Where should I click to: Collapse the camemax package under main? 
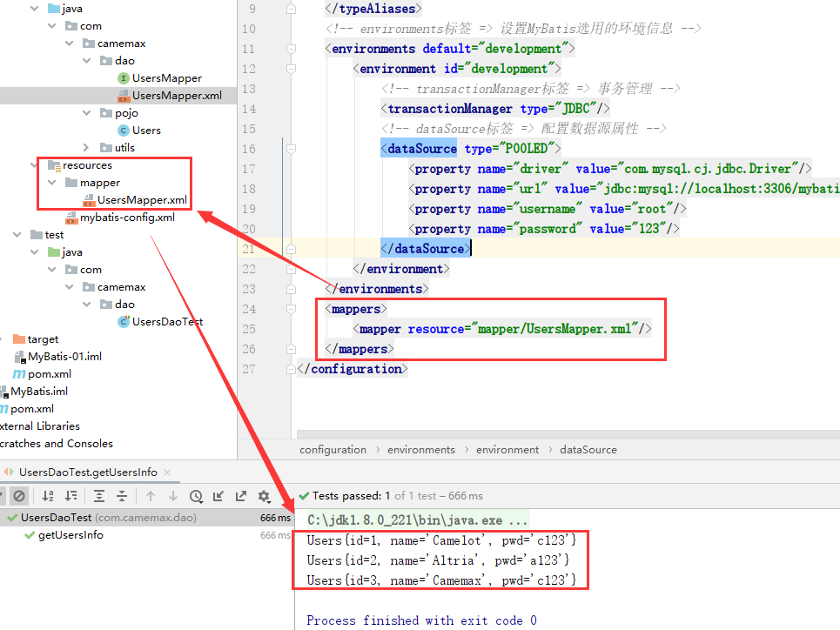coord(70,44)
